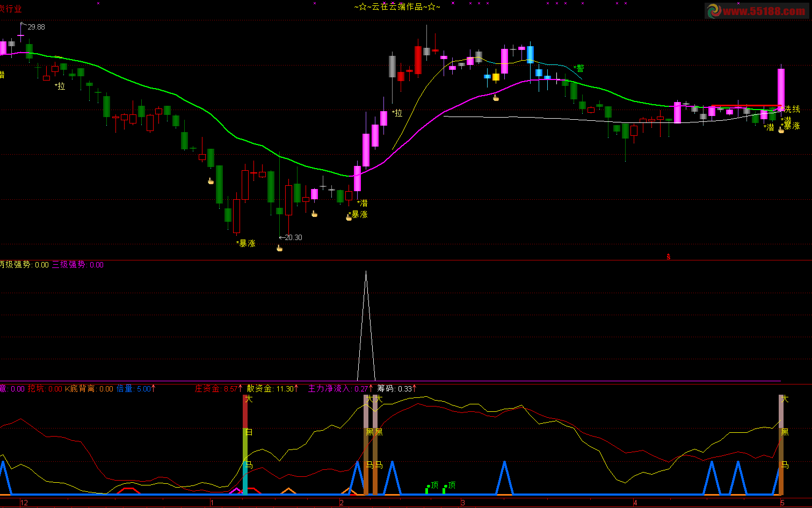
Task: Click the K底背离 indicator value
Action: (x=89, y=389)
